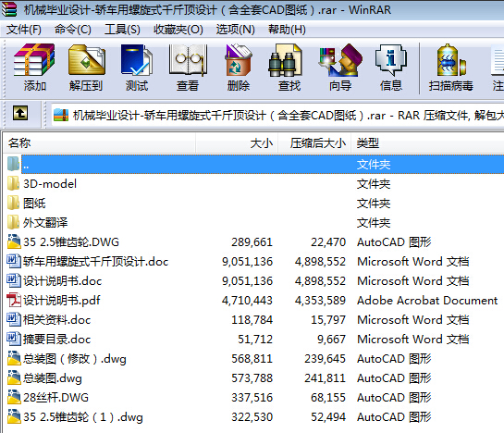Click the Word icon of 摘要目录.doc
Image resolution: width=504 pixels, height=433 pixels.
pos(14,339)
